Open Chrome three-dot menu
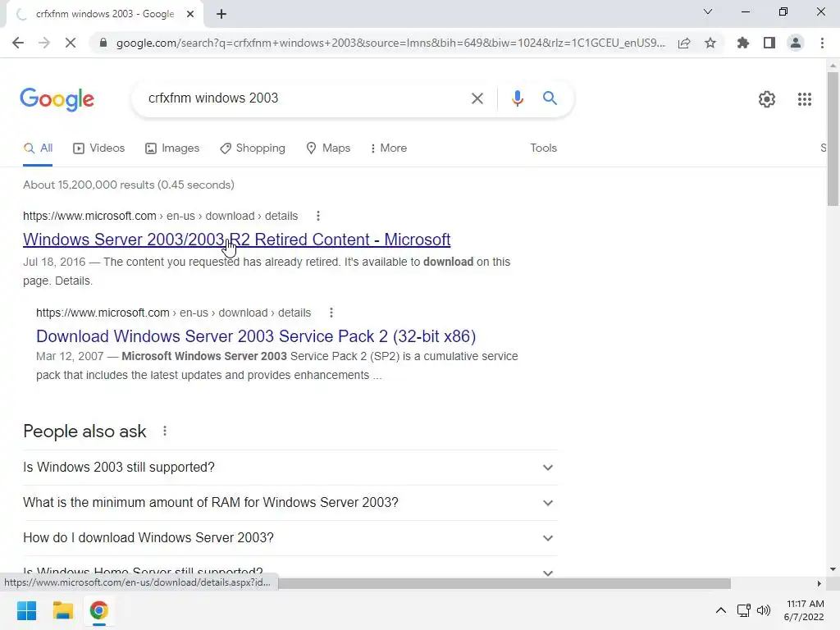This screenshot has height=630, width=840. pyautogui.click(x=822, y=43)
